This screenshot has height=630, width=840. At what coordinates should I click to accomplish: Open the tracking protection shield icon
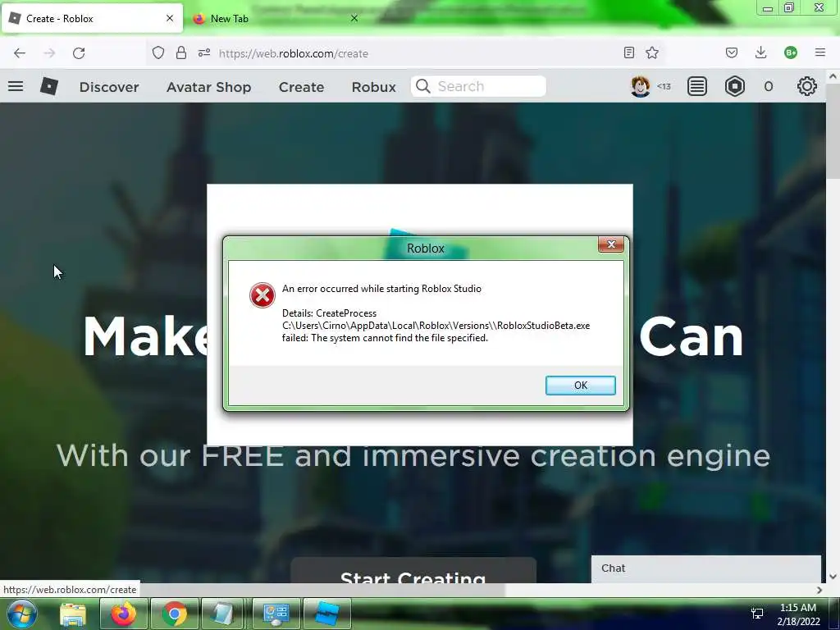pos(158,52)
